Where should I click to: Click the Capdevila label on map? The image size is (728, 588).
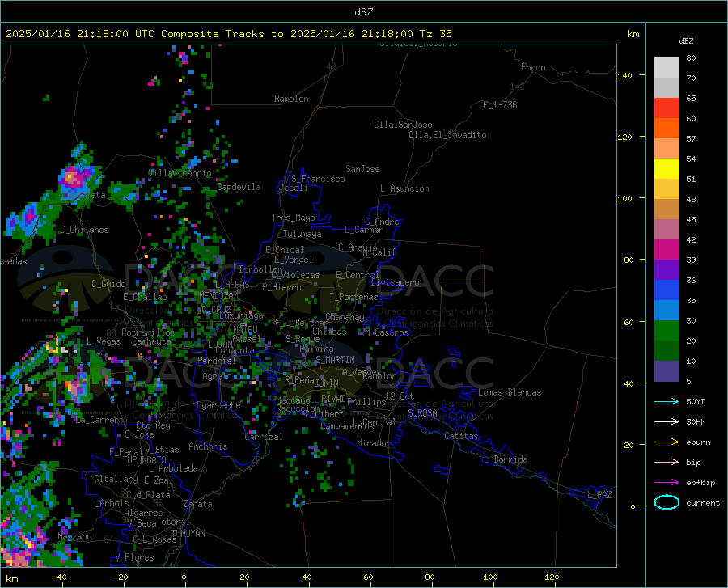(x=239, y=187)
